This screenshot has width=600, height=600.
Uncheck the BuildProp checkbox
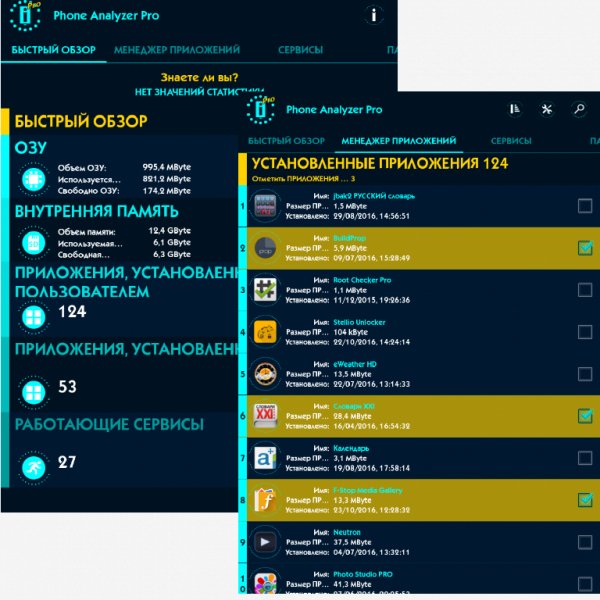pos(585,248)
